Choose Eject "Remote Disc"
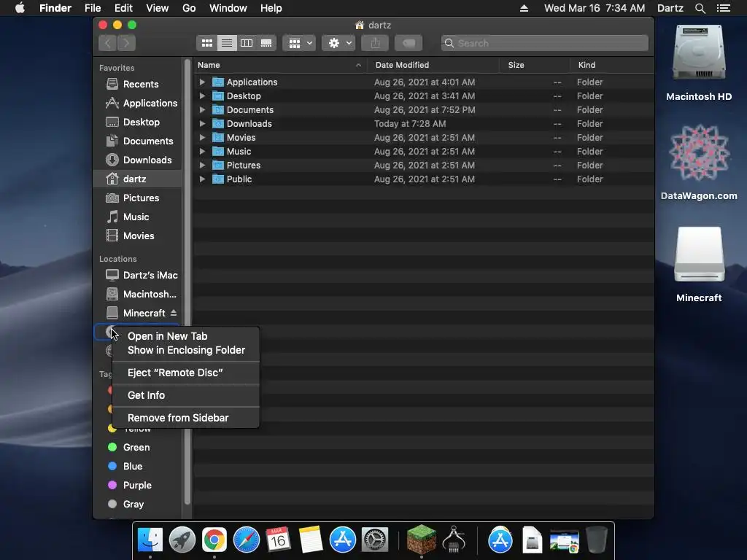 click(186, 373)
